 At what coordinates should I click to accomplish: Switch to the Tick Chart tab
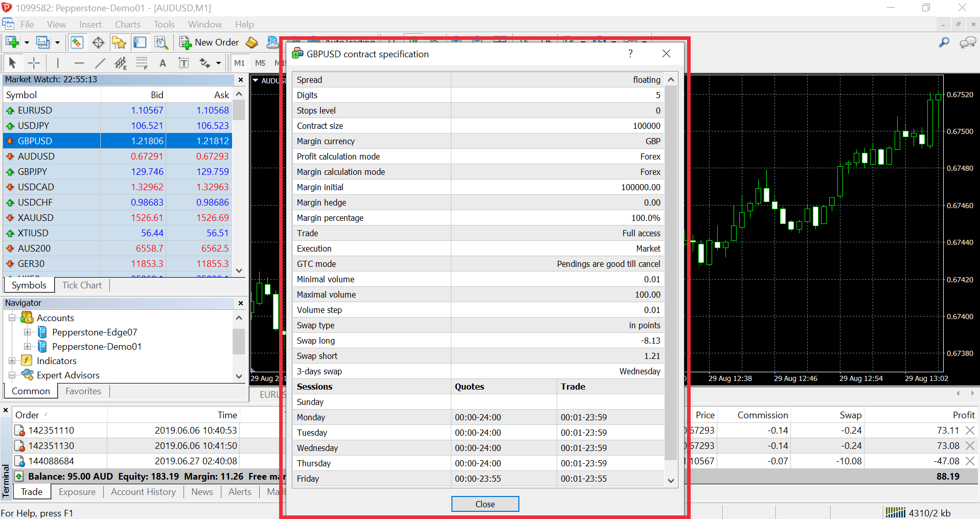pyautogui.click(x=82, y=285)
